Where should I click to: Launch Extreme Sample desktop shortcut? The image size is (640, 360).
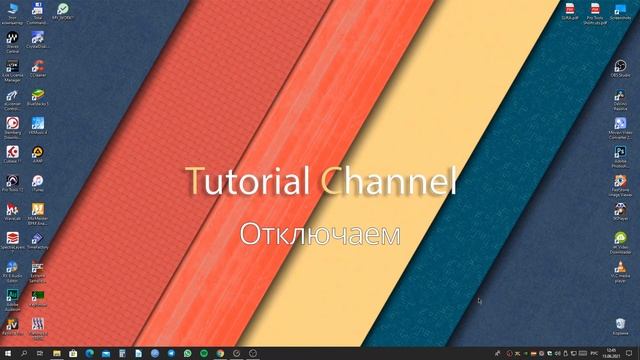pos(38,271)
